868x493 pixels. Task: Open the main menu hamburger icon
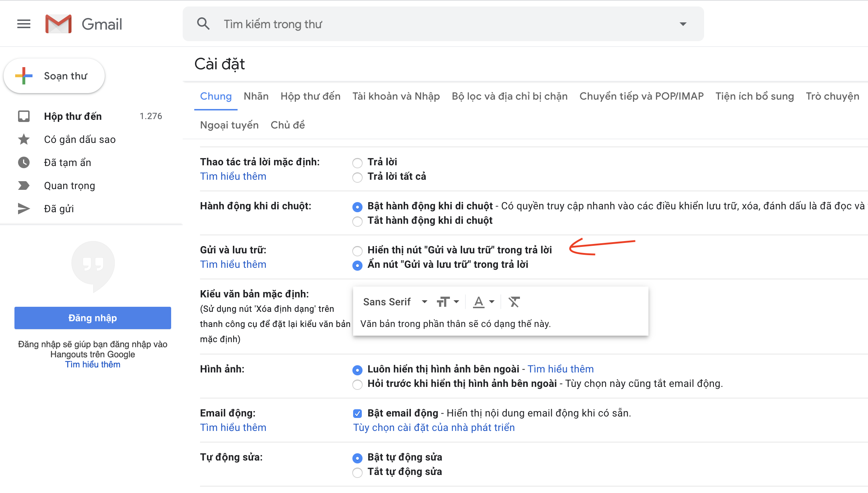click(x=24, y=24)
